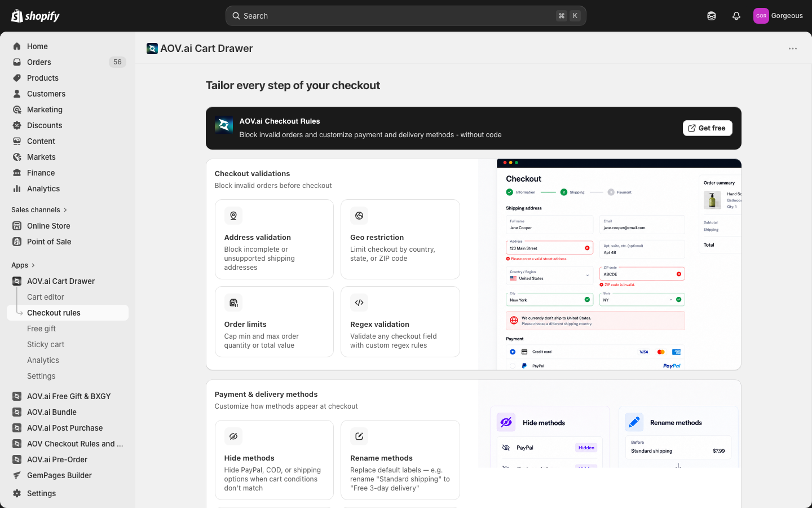The height and width of the screenshot is (508, 812).
Task: Open the sidekick assistant icon in top bar
Action: click(712, 16)
